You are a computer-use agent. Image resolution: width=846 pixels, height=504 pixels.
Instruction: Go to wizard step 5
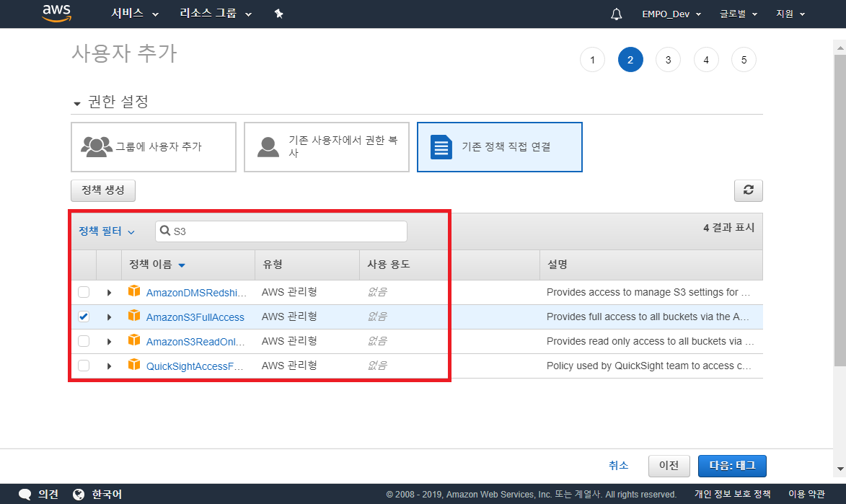[744, 60]
